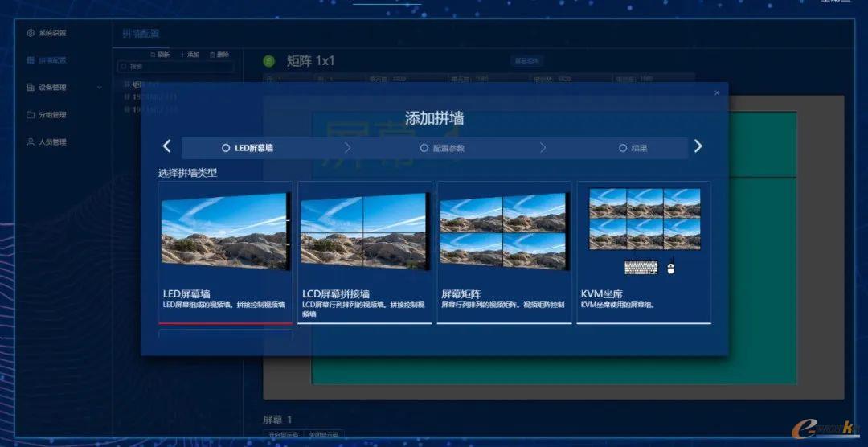Focus the 搜索 search field
The image size is (868, 447).
[x=175, y=67]
